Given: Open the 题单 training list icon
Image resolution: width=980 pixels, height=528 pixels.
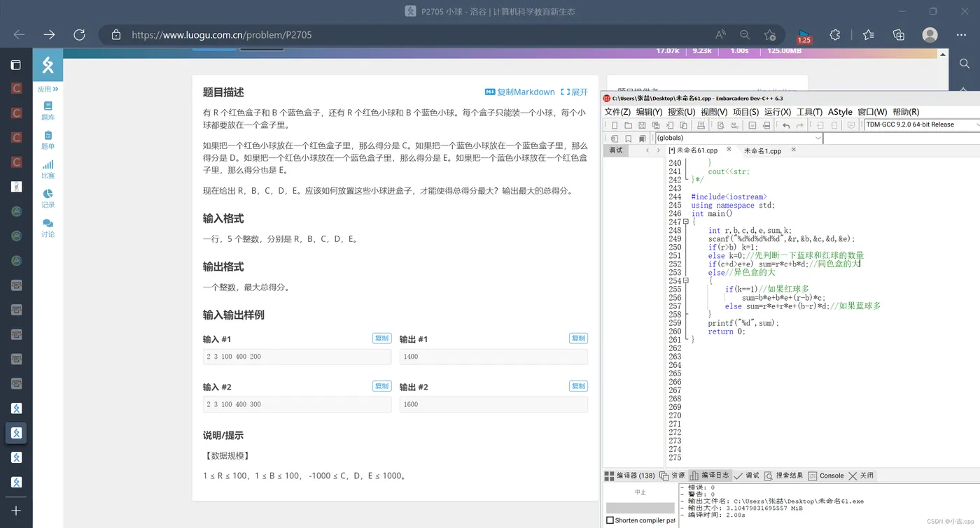Looking at the screenshot, I should click(48, 140).
